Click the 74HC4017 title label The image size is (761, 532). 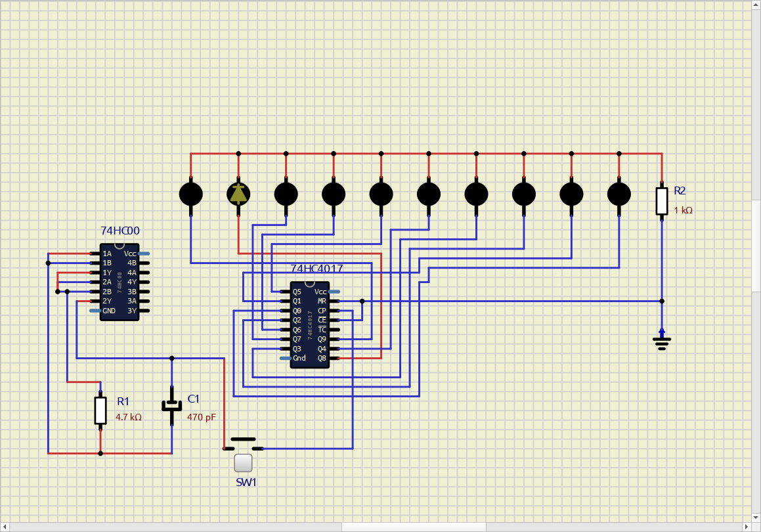(316, 269)
